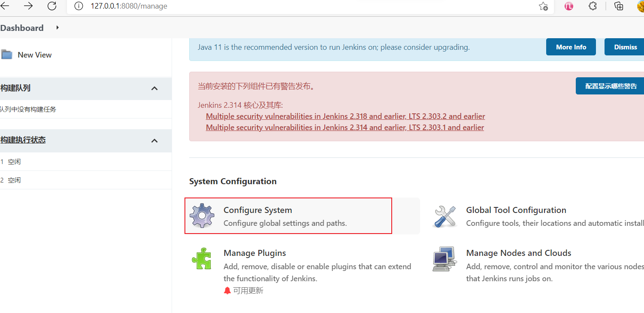This screenshot has height=313, width=644.
Task: Click the browser address bar
Action: 300,6
